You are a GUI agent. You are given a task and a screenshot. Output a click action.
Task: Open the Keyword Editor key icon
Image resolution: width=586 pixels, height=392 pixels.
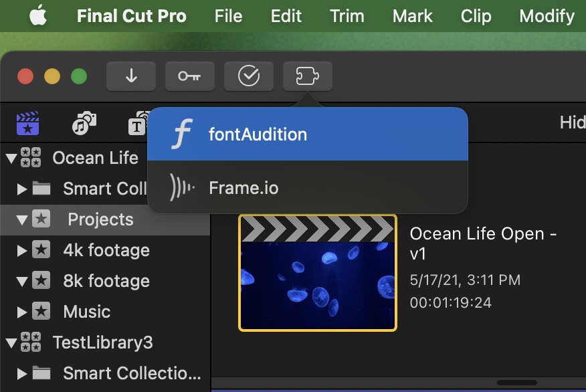coord(189,76)
